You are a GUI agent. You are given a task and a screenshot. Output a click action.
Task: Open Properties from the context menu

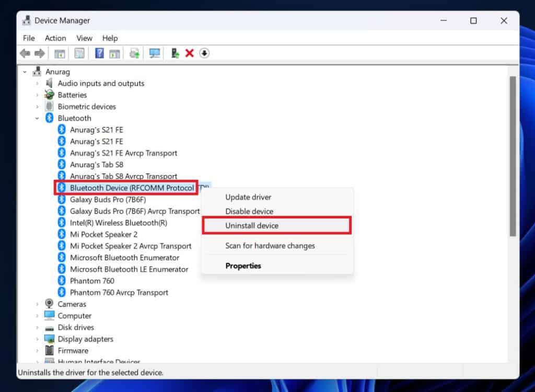coord(243,266)
